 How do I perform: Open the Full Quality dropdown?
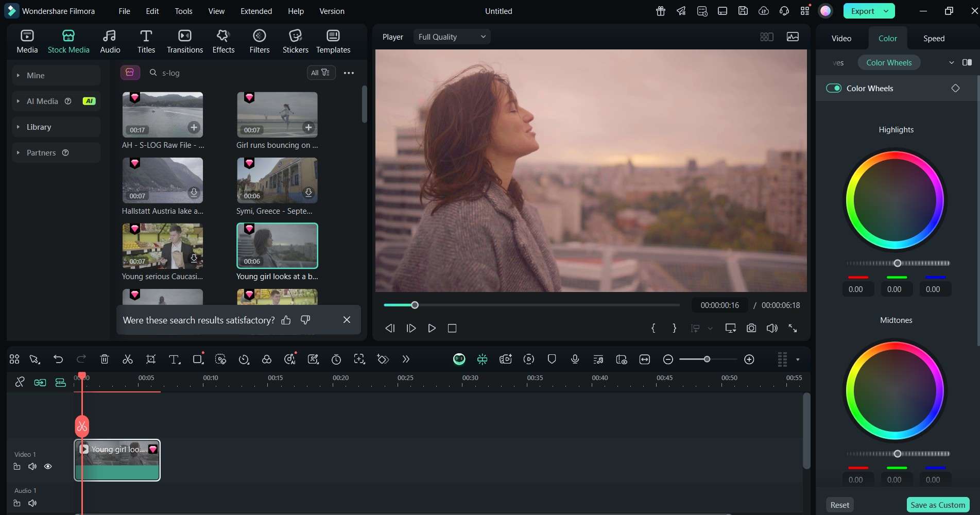coord(452,37)
